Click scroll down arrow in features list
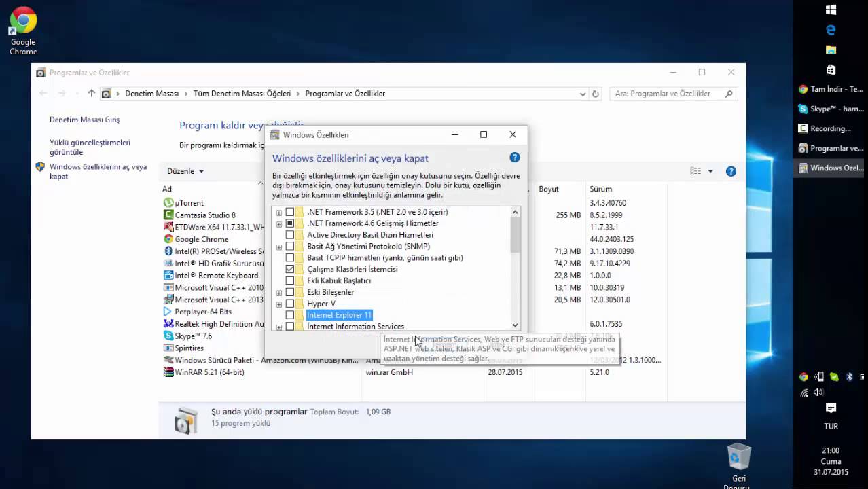Viewport: 868px width, 489px height. (515, 325)
